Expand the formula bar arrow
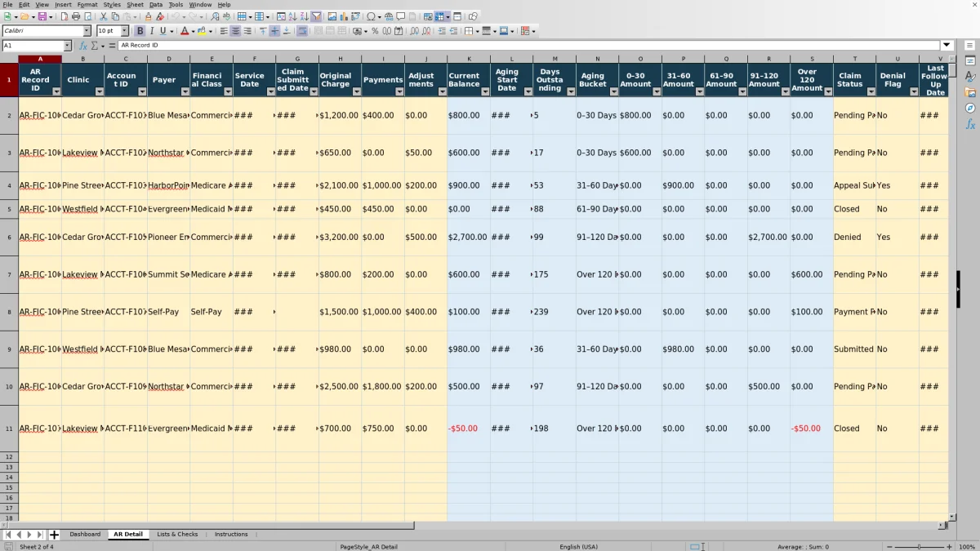Viewport: 980px width, 551px height. (947, 46)
